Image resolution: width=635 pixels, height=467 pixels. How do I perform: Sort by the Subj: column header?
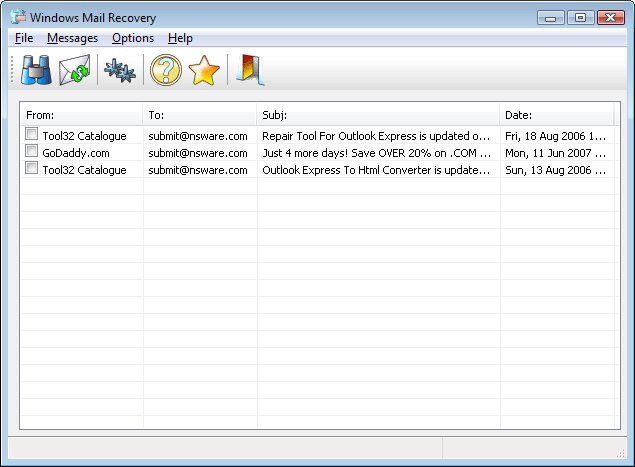[378, 115]
